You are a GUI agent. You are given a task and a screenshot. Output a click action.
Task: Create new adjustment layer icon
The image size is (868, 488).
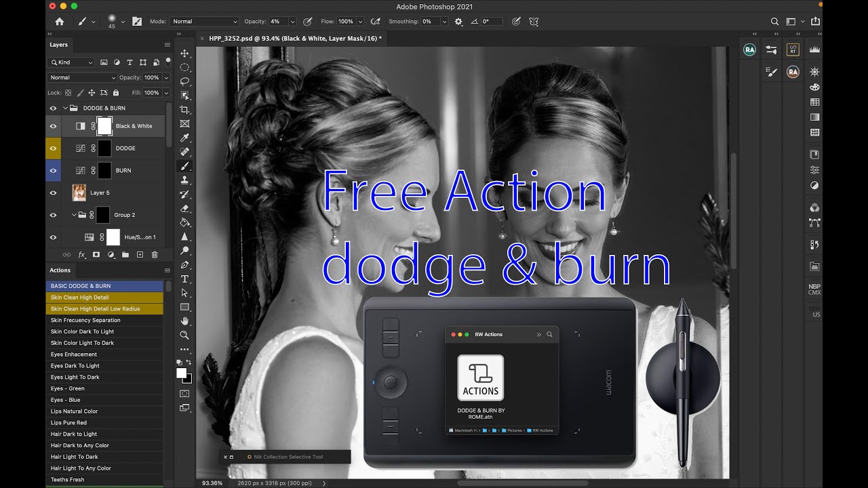[x=111, y=255]
